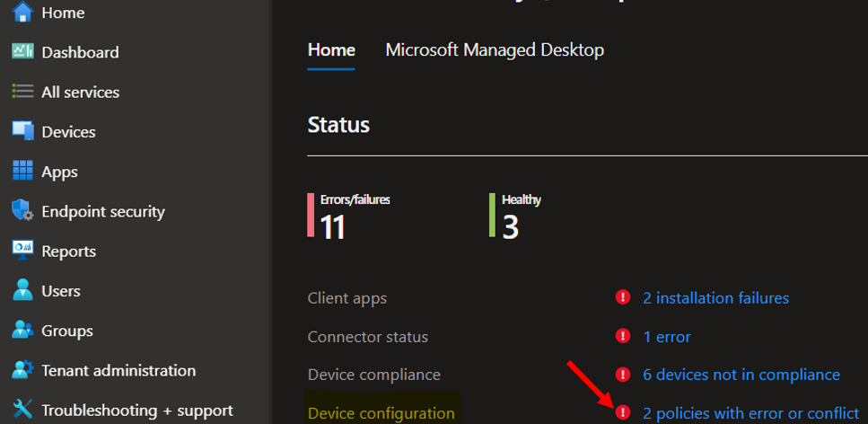Screen dimensions: 868x424
Task: Open Troubleshooting + support in sidebar
Action: (137, 411)
